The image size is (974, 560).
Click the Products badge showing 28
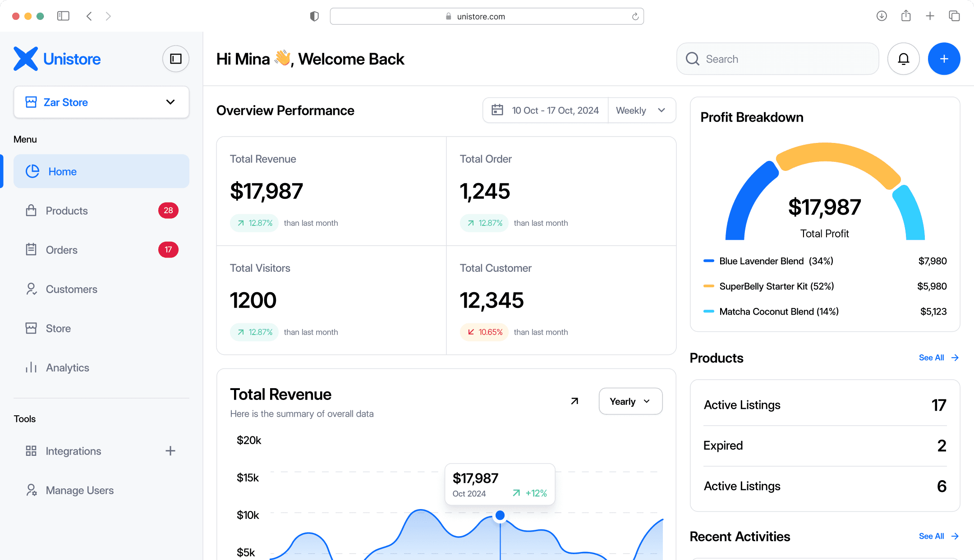point(168,211)
